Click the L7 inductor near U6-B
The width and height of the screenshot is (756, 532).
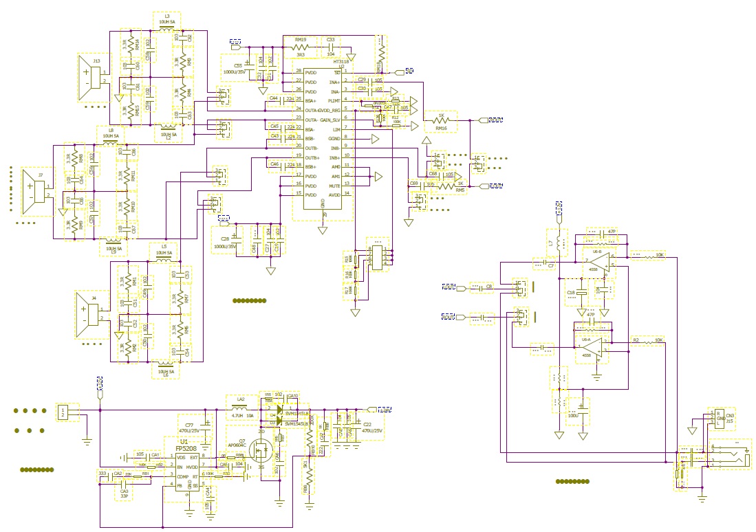click(x=559, y=241)
